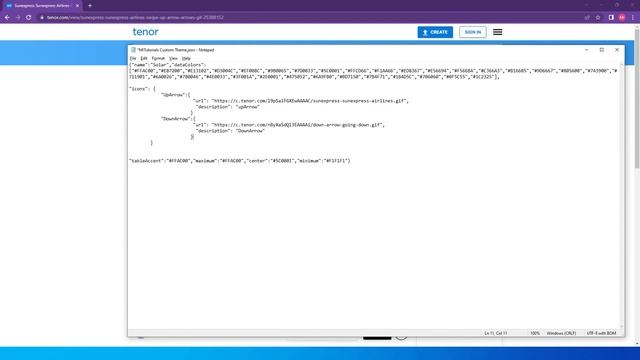The image size is (640, 360).
Task: Click the Notepad title bar document icon
Action: tap(133, 50)
